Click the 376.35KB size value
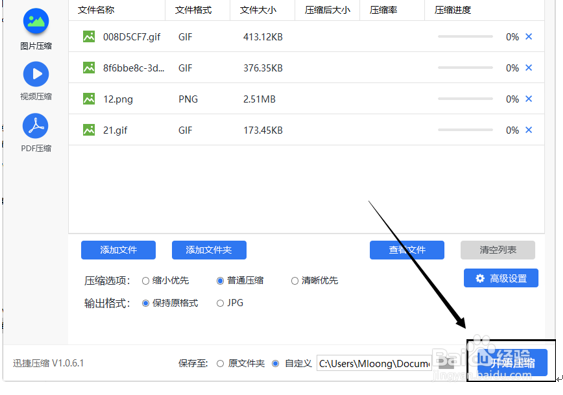Screen dimensions: 563x395 point(263,68)
